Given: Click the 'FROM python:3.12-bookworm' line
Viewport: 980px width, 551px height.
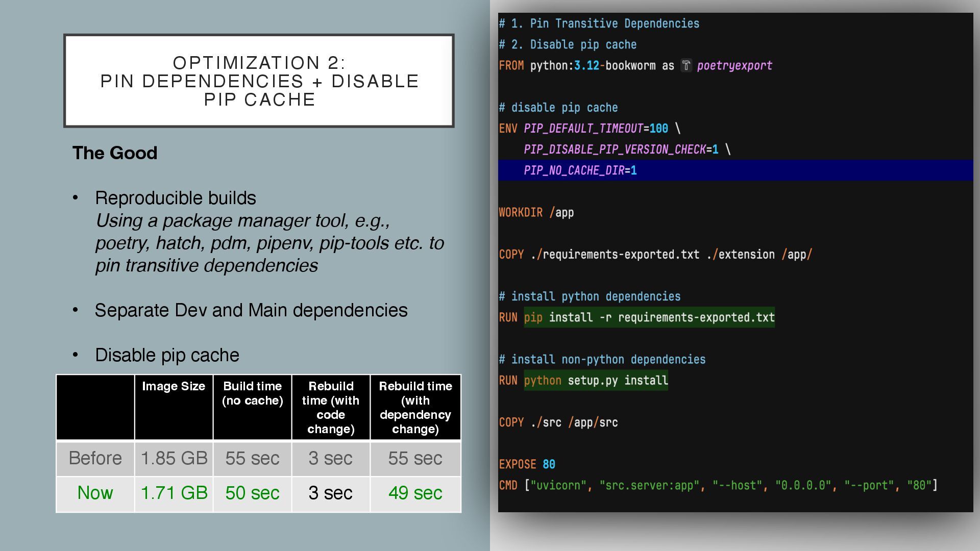Looking at the screenshot, I should tap(635, 66).
